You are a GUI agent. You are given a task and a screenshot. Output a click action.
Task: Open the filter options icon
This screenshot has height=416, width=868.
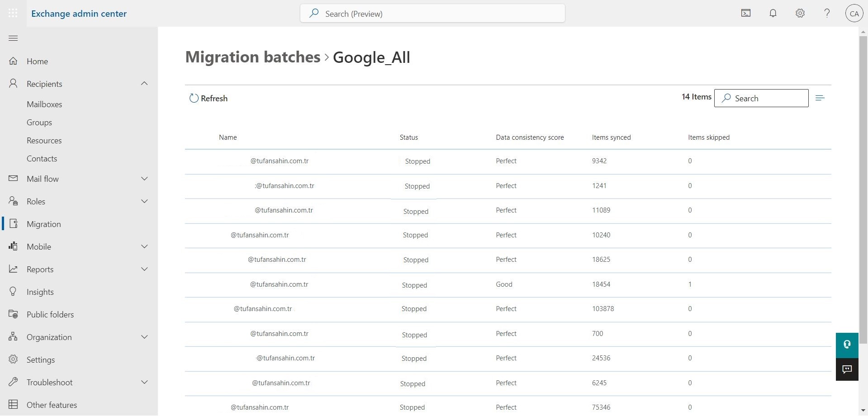[820, 98]
